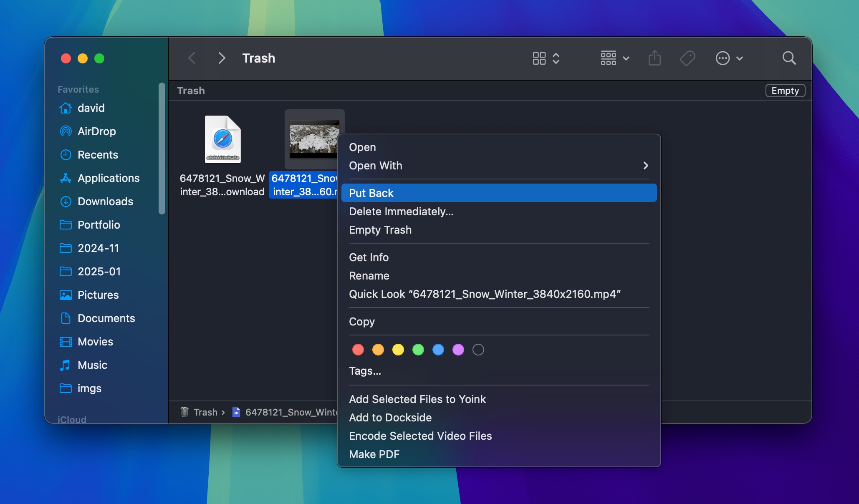Choose Make PDF from context menu

pos(499,454)
